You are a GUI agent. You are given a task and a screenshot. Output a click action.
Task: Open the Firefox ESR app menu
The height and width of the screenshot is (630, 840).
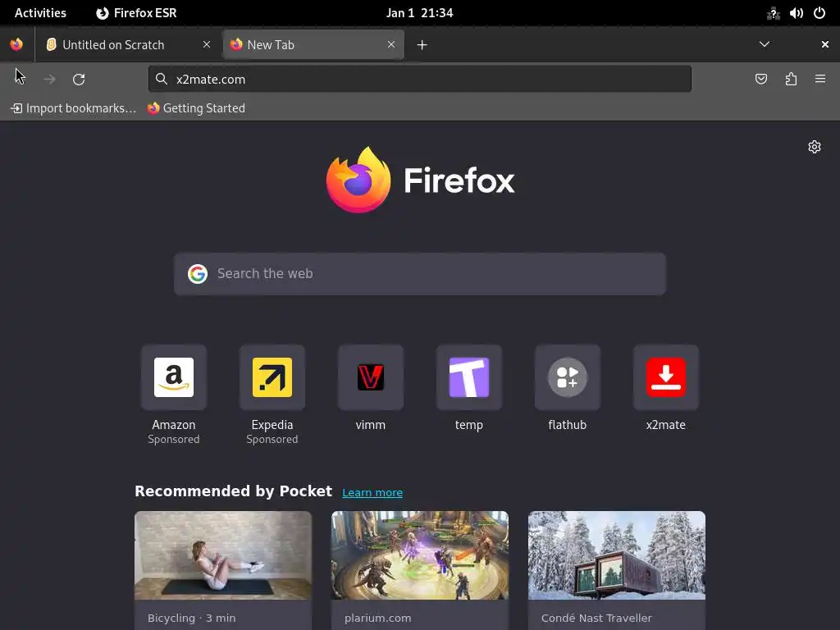tap(136, 13)
